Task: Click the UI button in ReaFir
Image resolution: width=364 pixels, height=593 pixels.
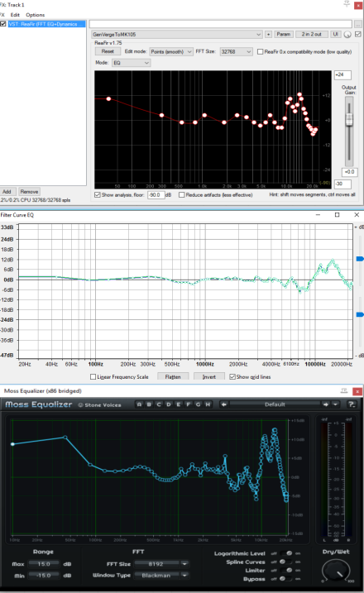Action: pyautogui.click(x=335, y=34)
